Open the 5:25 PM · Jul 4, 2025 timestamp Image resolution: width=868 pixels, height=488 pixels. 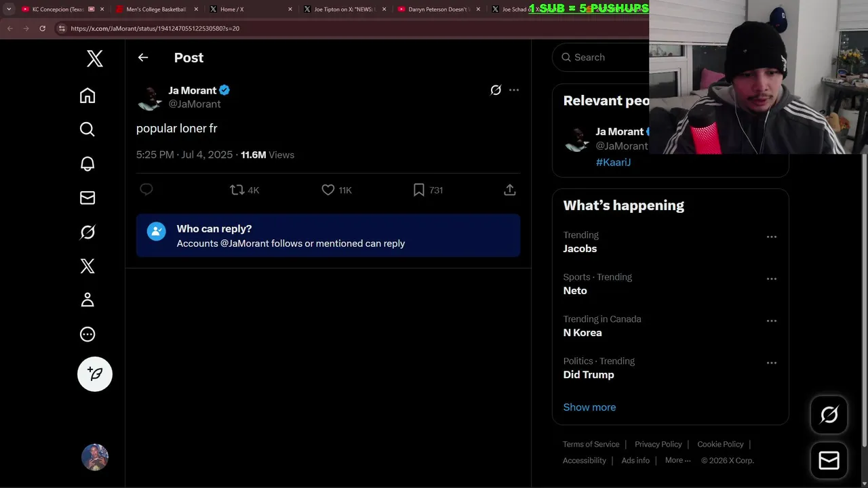pos(184,155)
